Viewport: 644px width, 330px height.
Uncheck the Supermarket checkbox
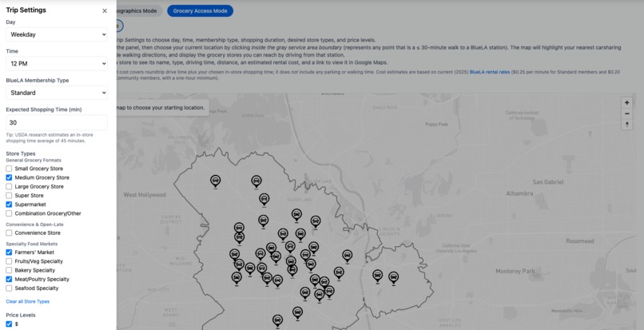coord(9,205)
